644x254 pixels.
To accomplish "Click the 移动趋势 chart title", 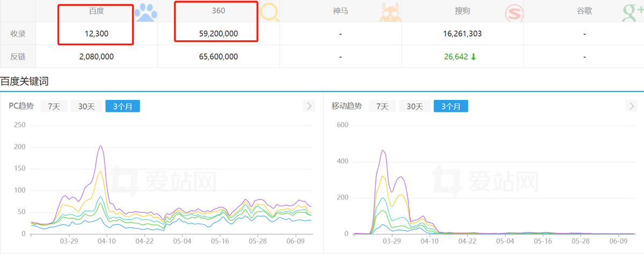I will tap(347, 106).
